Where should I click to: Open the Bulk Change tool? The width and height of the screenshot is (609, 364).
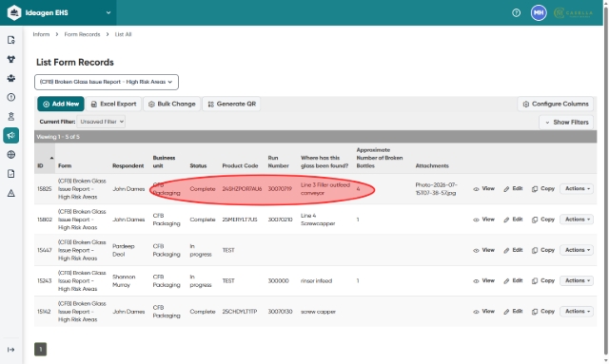pyautogui.click(x=171, y=104)
